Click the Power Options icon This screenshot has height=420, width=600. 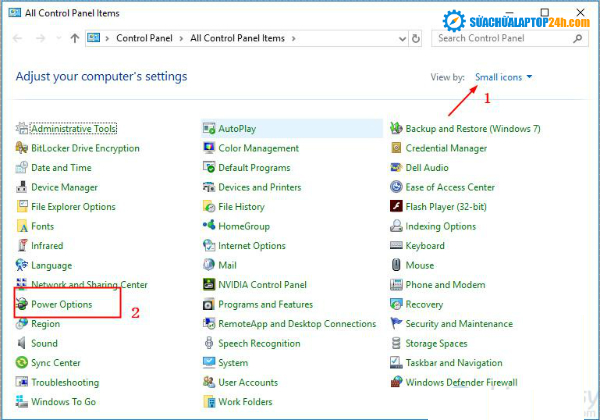[x=23, y=304]
